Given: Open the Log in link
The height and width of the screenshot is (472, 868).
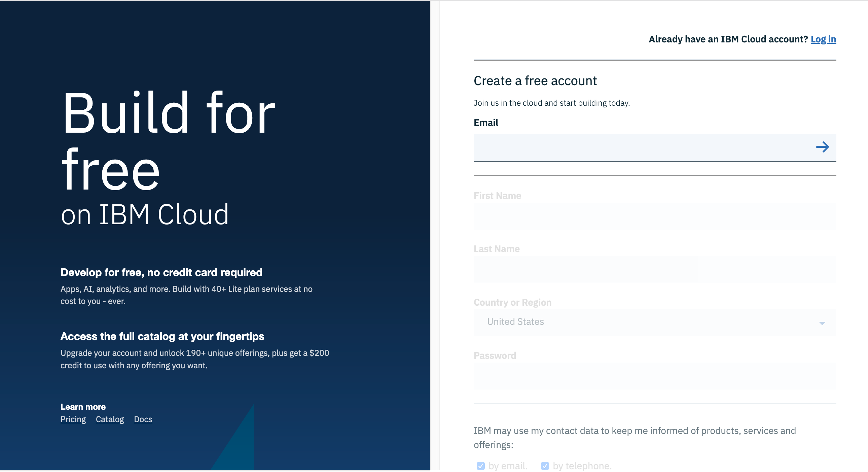Looking at the screenshot, I should tap(823, 39).
